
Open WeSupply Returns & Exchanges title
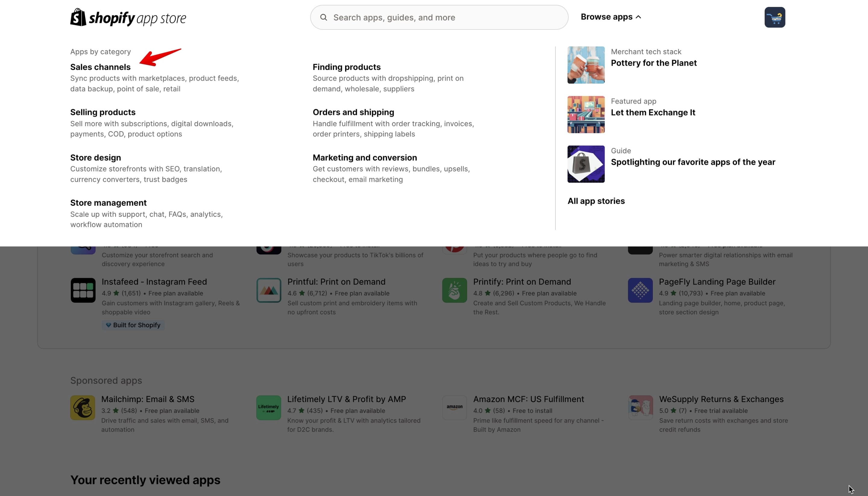pyautogui.click(x=721, y=399)
